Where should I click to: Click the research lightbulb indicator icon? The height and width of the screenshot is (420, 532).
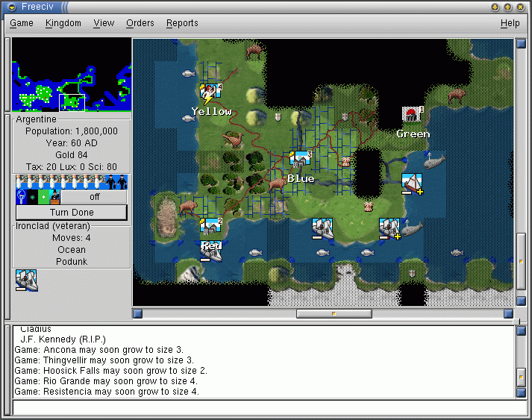click(x=22, y=197)
